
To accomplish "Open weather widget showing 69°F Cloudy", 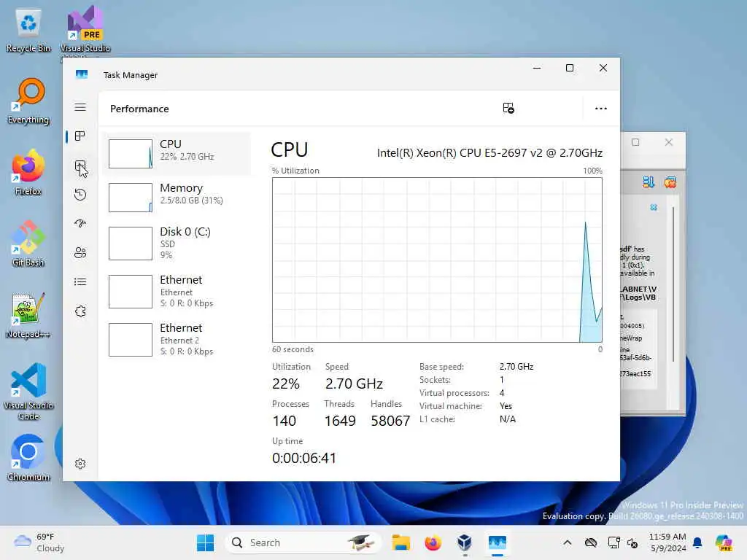I will pyautogui.click(x=39, y=542).
